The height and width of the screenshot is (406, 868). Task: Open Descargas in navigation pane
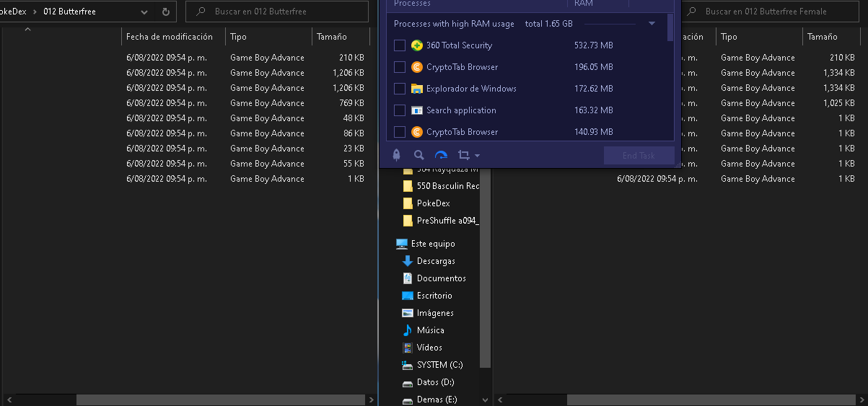pyautogui.click(x=436, y=261)
